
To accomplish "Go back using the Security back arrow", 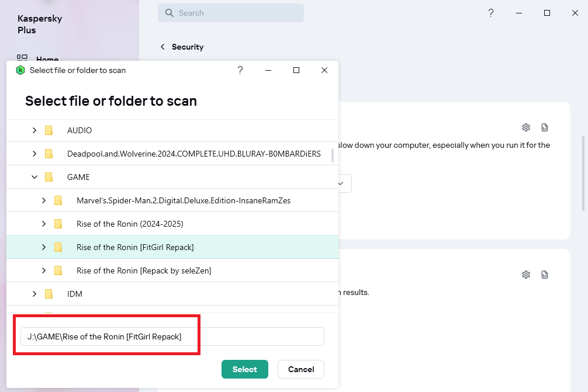I will point(162,47).
